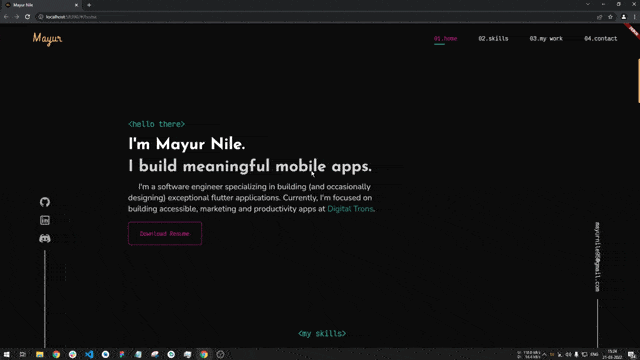Open the GitHub profile icon

[45, 202]
